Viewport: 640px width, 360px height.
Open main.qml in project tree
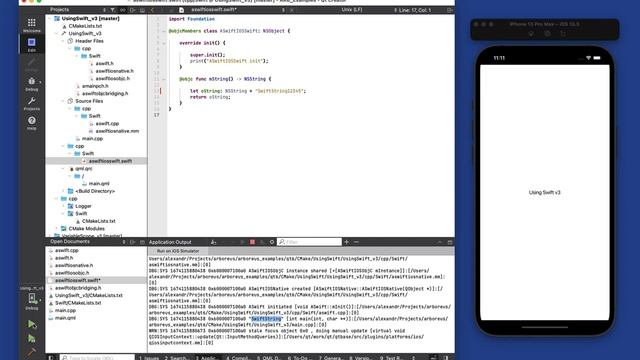(99, 184)
